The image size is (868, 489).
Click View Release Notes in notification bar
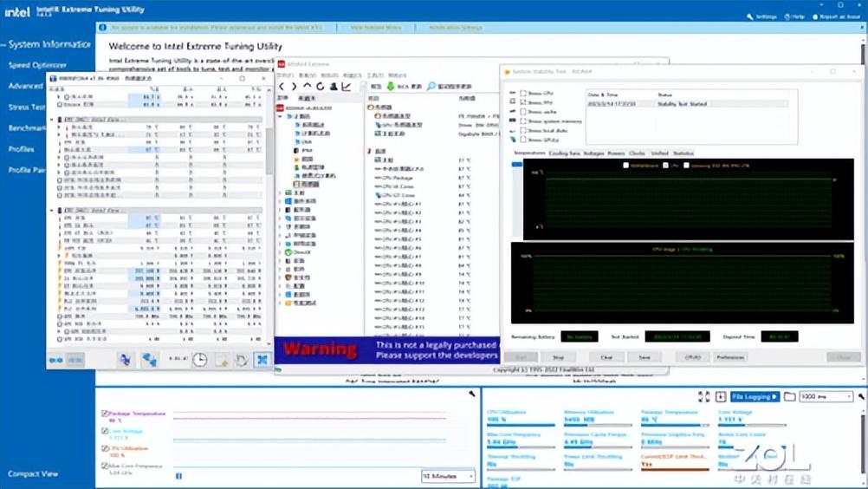375,27
